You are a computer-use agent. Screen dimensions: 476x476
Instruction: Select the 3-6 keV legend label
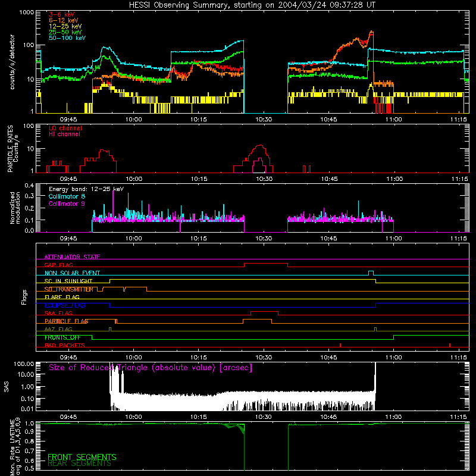click(x=62, y=14)
